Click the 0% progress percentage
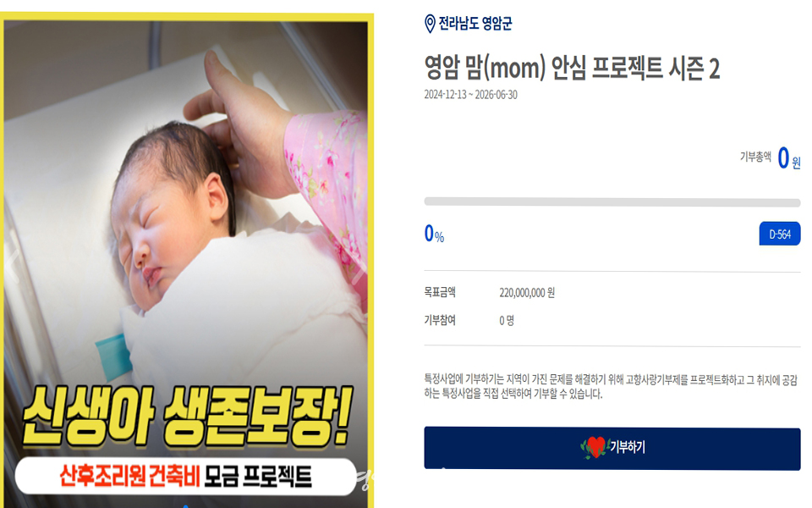Screen dimensions: 812x508 (434, 234)
